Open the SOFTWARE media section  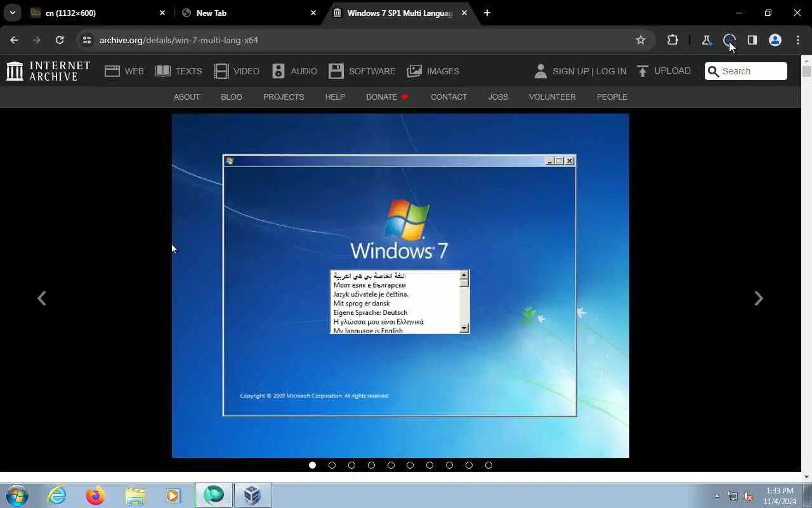click(x=362, y=71)
